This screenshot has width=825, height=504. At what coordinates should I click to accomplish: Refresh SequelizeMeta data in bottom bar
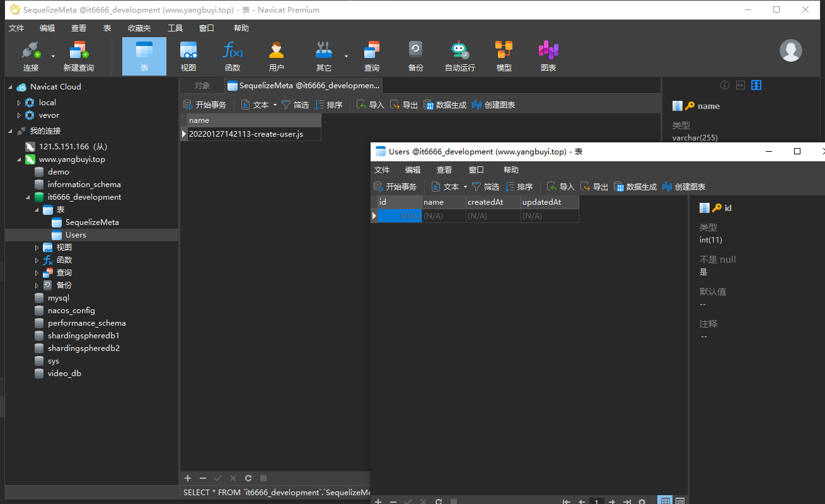point(248,478)
